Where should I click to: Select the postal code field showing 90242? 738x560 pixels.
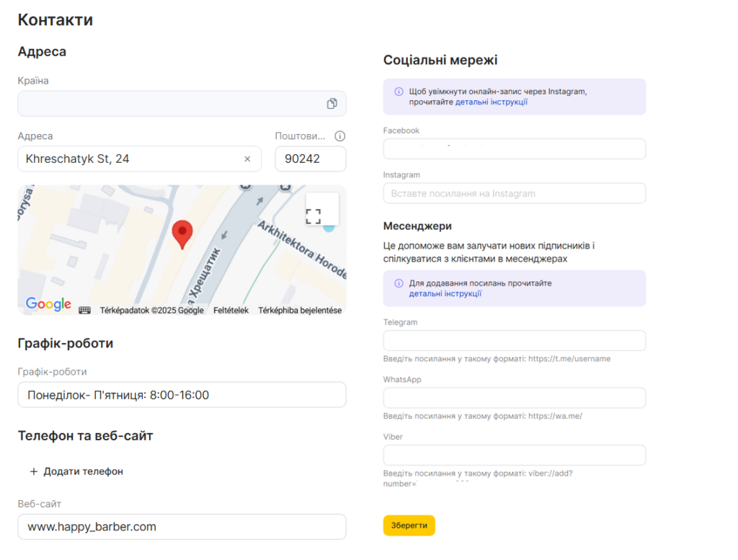pyautogui.click(x=310, y=159)
